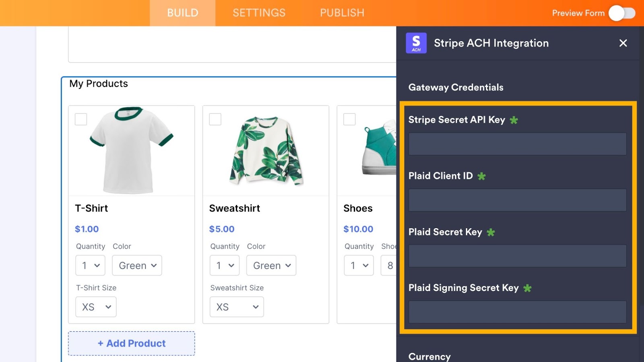Screen dimensions: 644x362
Task: Expand the Sweatshirt Size dropdown
Action: [237, 307]
